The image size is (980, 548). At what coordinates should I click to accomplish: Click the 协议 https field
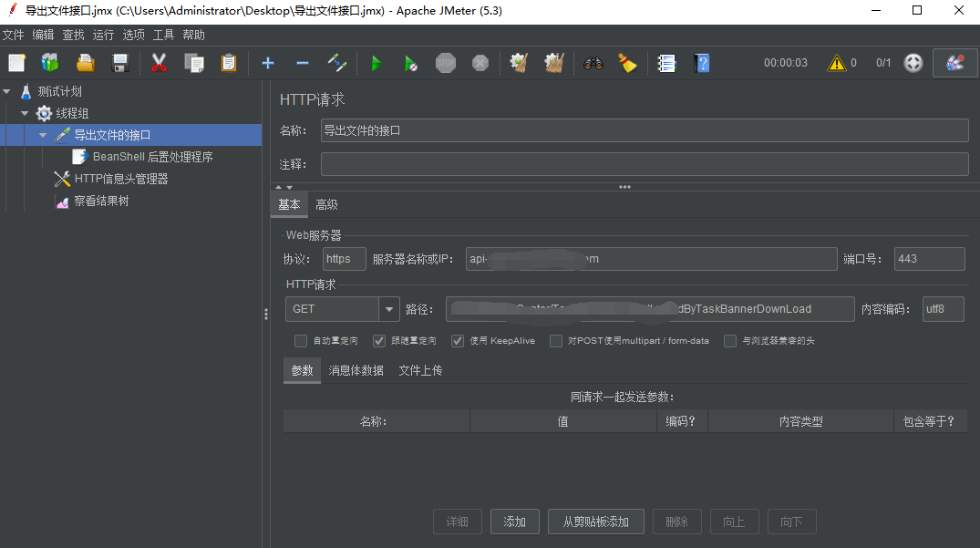[345, 259]
